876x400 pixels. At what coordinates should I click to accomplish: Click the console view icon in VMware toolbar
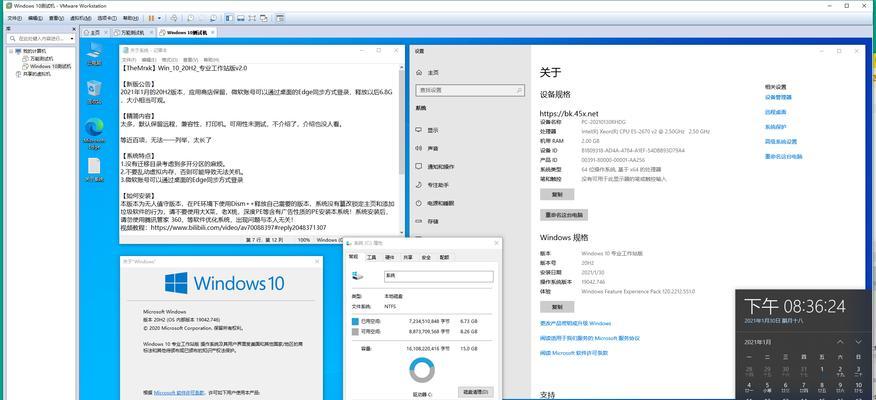(x=280, y=18)
